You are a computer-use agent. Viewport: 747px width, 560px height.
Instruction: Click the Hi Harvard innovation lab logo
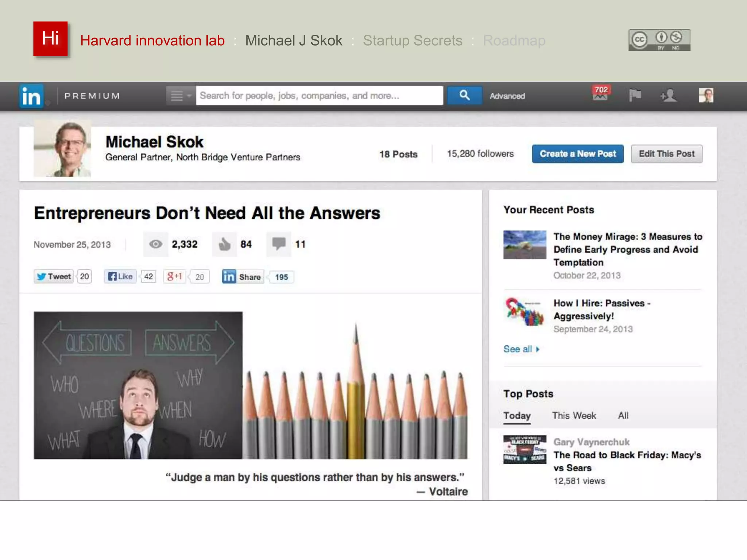[x=50, y=39]
